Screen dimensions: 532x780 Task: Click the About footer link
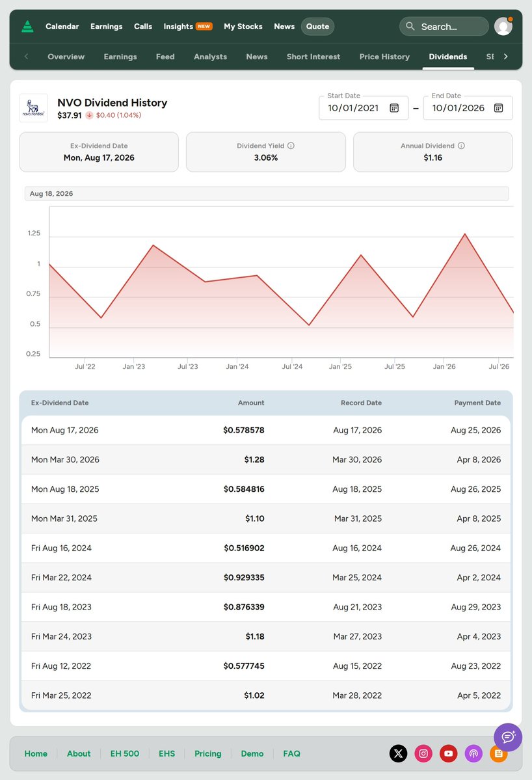(79, 753)
